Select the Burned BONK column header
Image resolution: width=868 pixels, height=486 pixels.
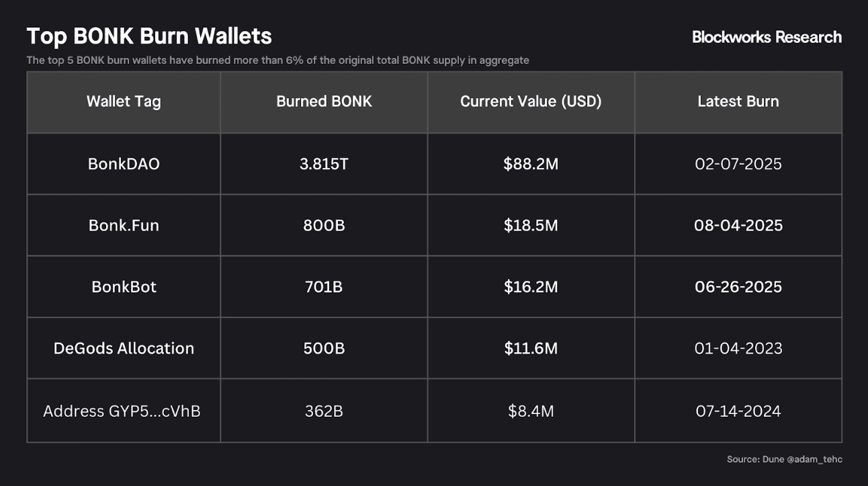coord(324,102)
